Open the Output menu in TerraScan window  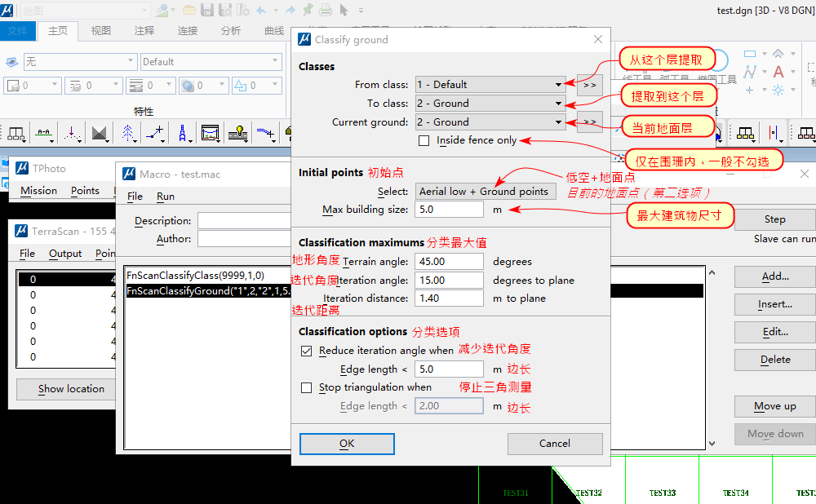(65, 254)
